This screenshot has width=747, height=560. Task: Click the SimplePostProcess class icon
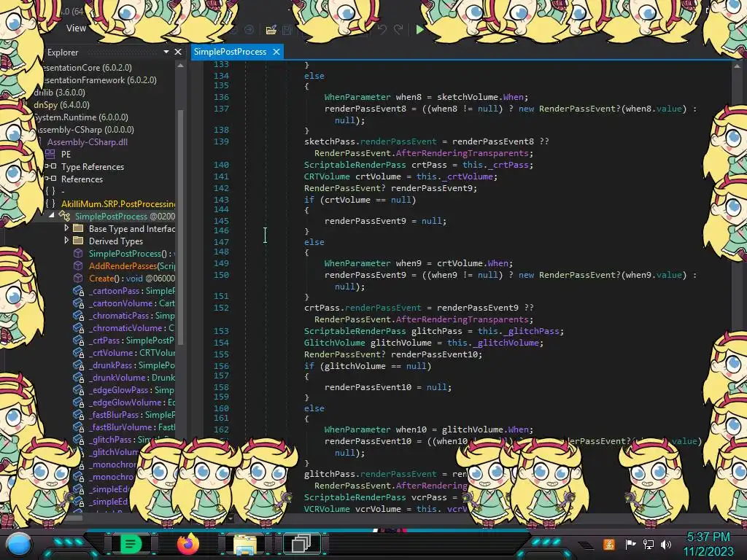[x=64, y=216]
